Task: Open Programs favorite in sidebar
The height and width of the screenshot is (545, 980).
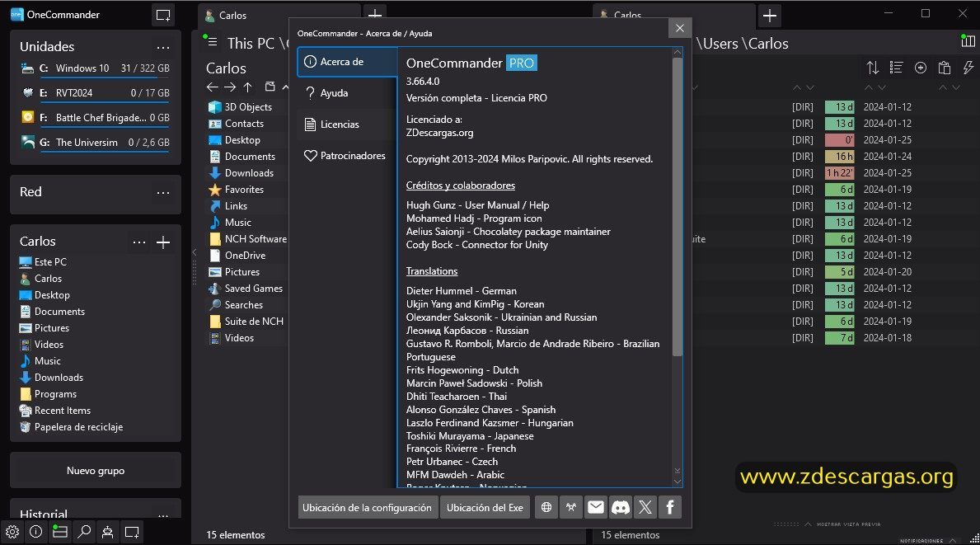Action: pos(48,394)
